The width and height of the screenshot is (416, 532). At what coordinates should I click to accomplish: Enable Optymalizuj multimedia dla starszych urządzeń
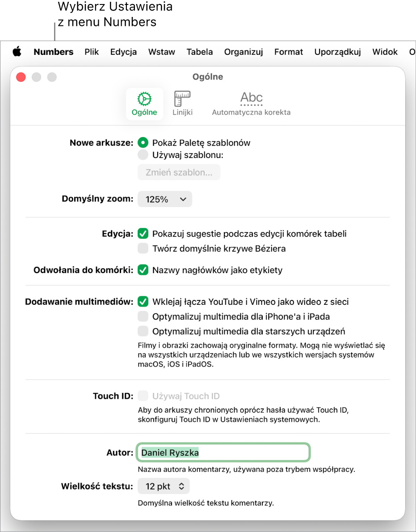pos(143,331)
